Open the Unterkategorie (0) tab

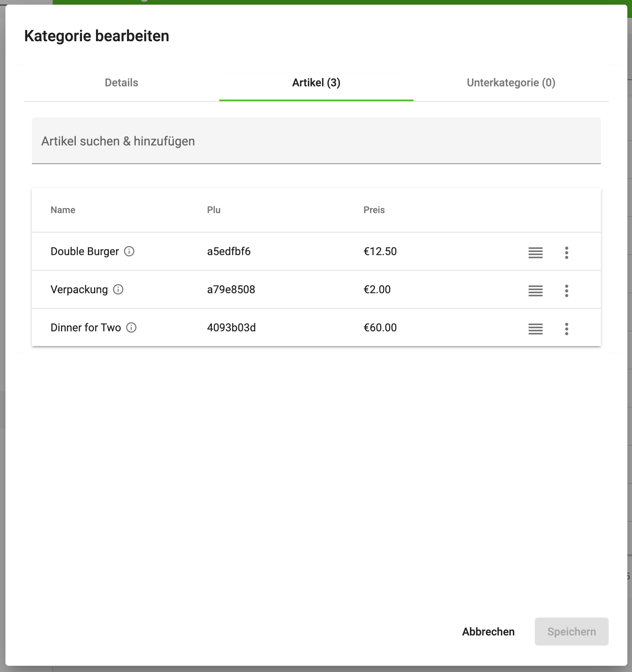511,83
